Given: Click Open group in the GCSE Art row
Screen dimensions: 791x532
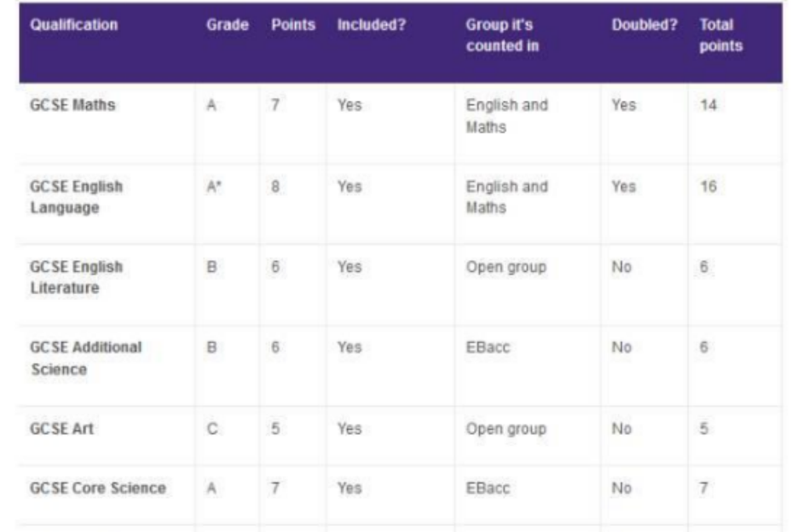Looking at the screenshot, I should 505,428.
